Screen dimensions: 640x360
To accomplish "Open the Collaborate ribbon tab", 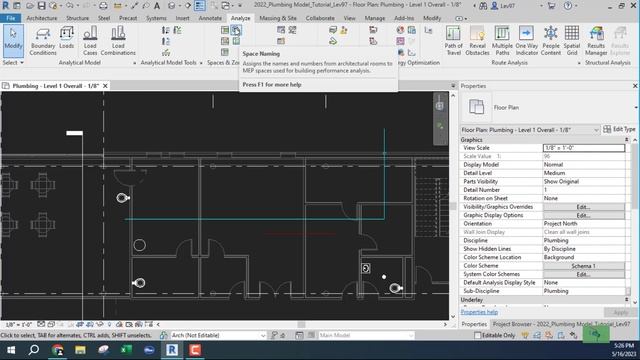I will [x=320, y=18].
